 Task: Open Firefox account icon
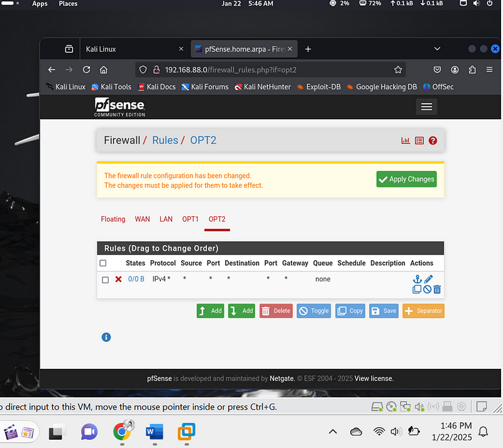click(455, 70)
